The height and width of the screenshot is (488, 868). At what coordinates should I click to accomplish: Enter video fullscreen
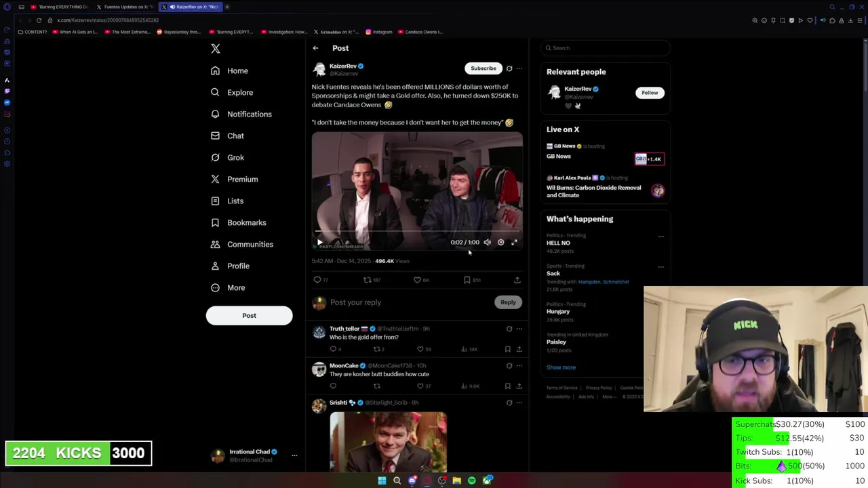click(514, 242)
